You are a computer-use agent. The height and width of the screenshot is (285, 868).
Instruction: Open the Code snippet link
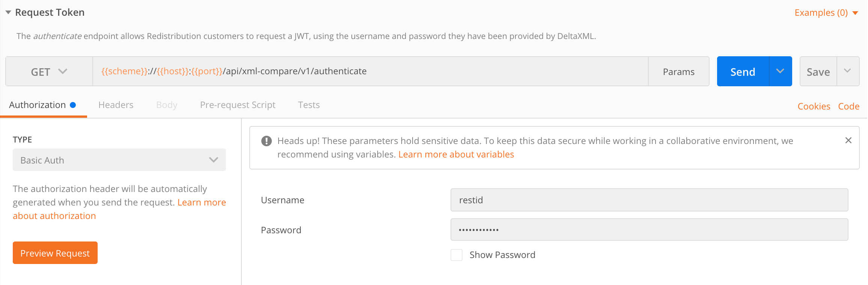pyautogui.click(x=848, y=106)
